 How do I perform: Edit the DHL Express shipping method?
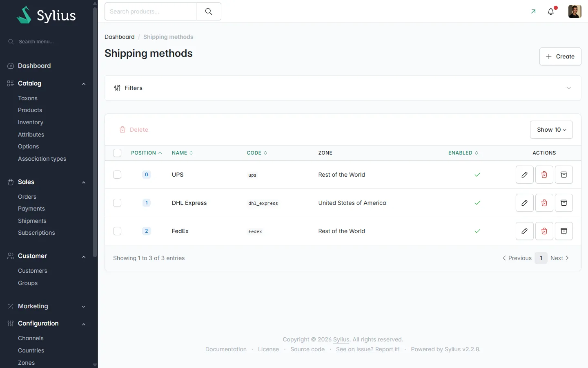(525, 203)
